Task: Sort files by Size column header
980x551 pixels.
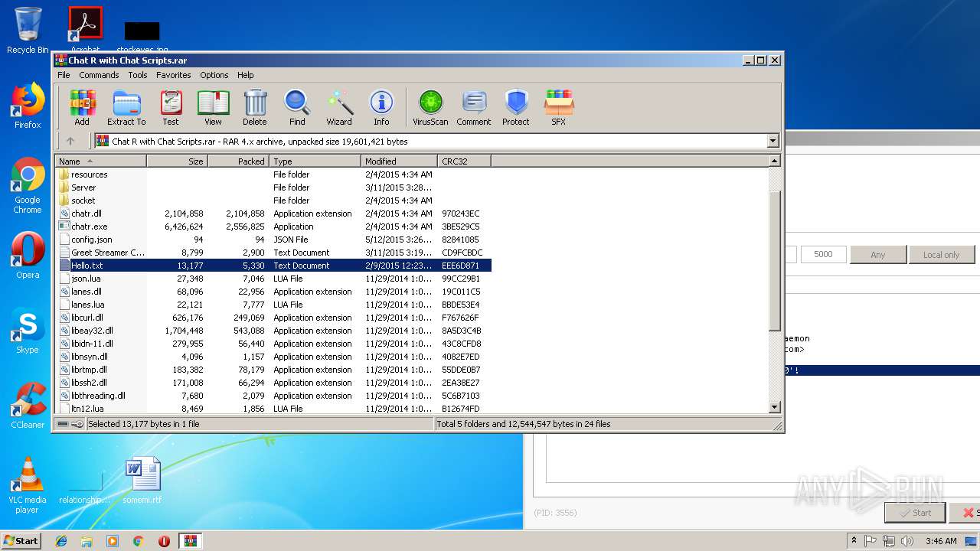Action: [177, 161]
